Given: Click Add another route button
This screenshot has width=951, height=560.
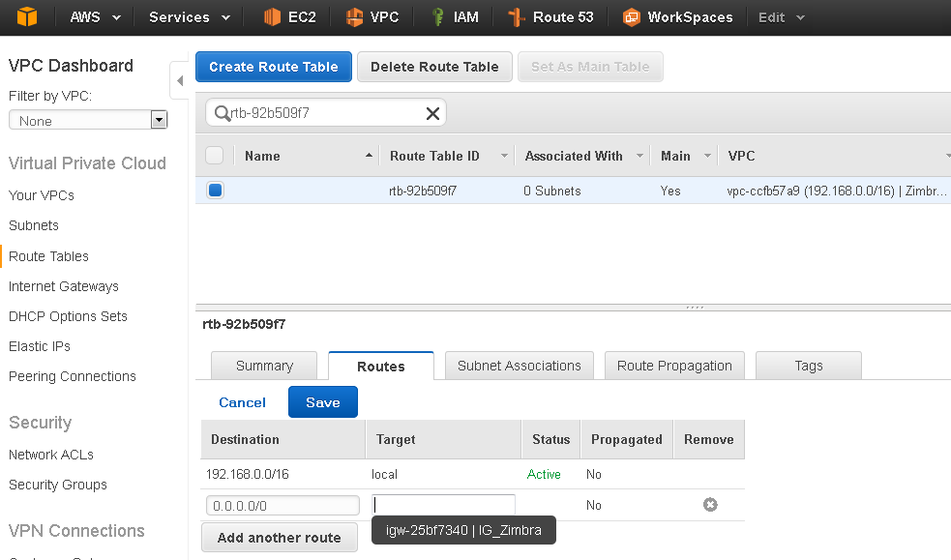Looking at the screenshot, I should (279, 538).
